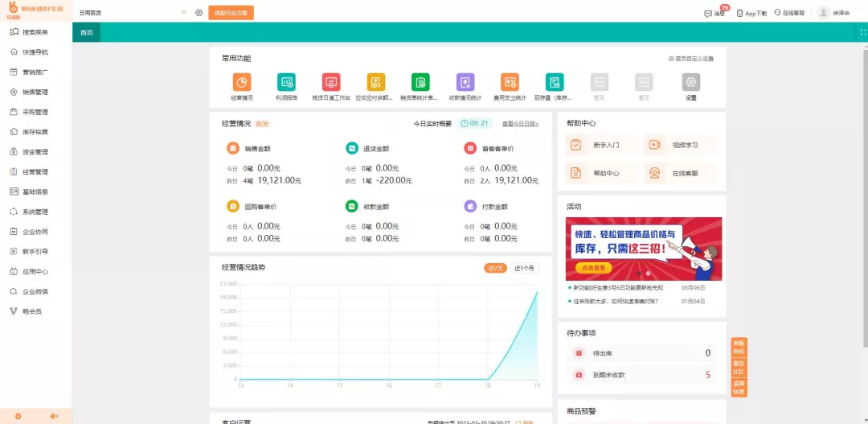Select the 近7天 trend range

coord(495,268)
